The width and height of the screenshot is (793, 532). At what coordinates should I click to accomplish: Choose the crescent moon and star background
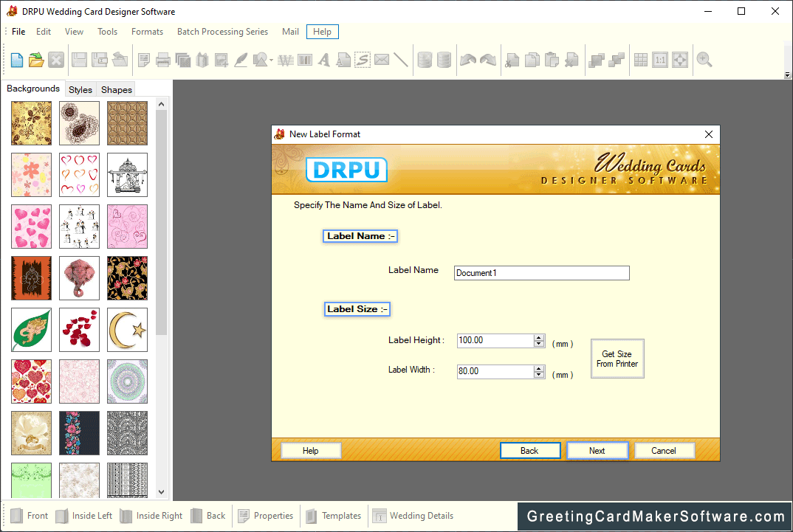click(x=128, y=329)
